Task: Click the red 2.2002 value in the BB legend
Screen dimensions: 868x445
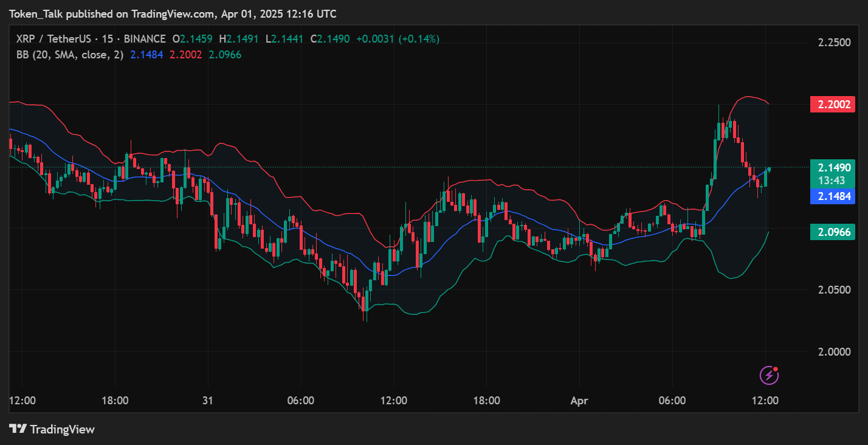Action: point(185,55)
